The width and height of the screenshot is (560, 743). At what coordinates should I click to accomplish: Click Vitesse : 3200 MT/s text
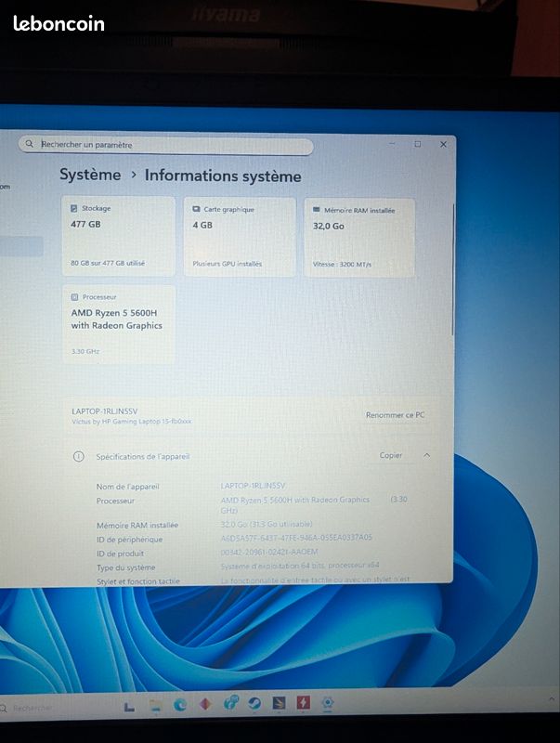[x=342, y=265]
